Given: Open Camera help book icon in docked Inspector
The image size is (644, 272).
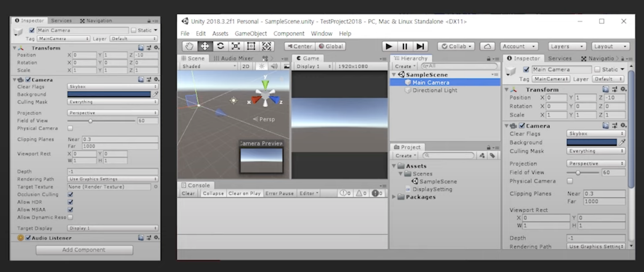Looking at the screenshot, I should click(x=606, y=125).
